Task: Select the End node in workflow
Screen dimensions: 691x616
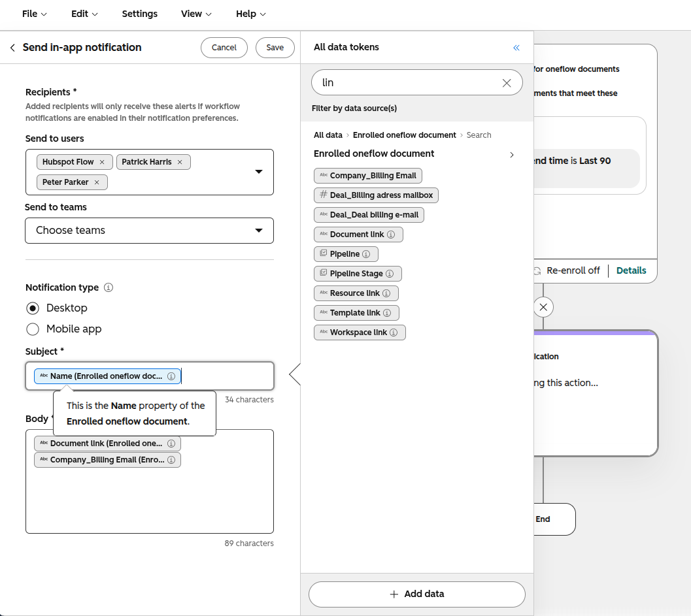Action: pos(554,519)
